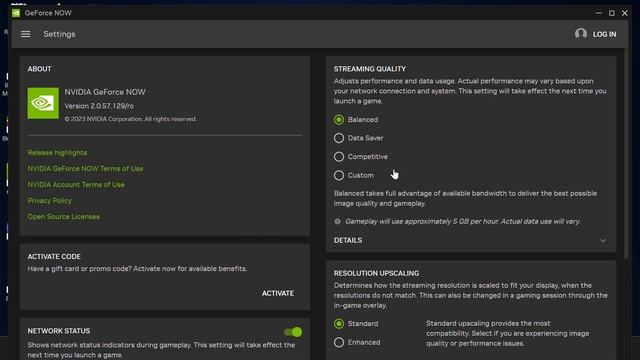Open NVIDIA GeForce NOW Terms of Use
640x360 pixels.
pos(85,169)
